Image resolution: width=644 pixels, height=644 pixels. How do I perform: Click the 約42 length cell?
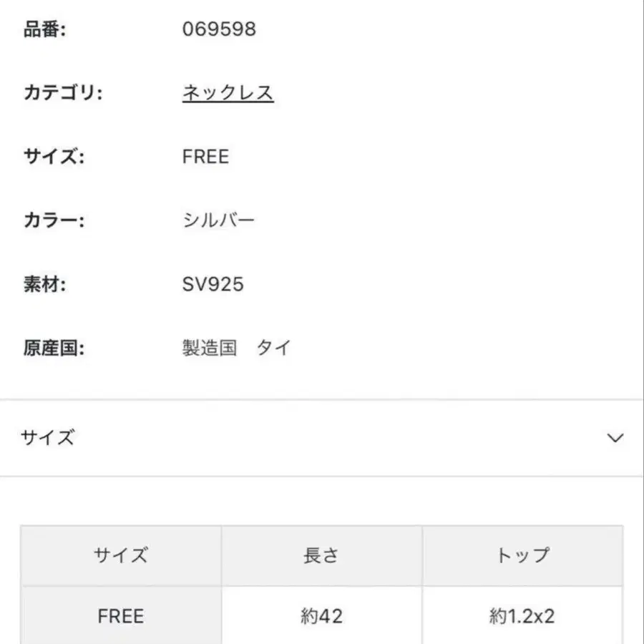click(321, 616)
